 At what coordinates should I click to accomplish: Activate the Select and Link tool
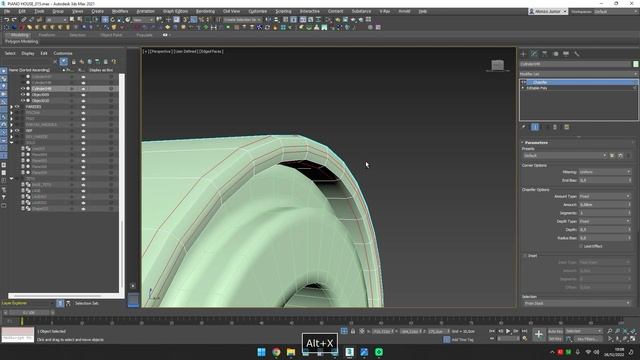[x=24, y=20]
